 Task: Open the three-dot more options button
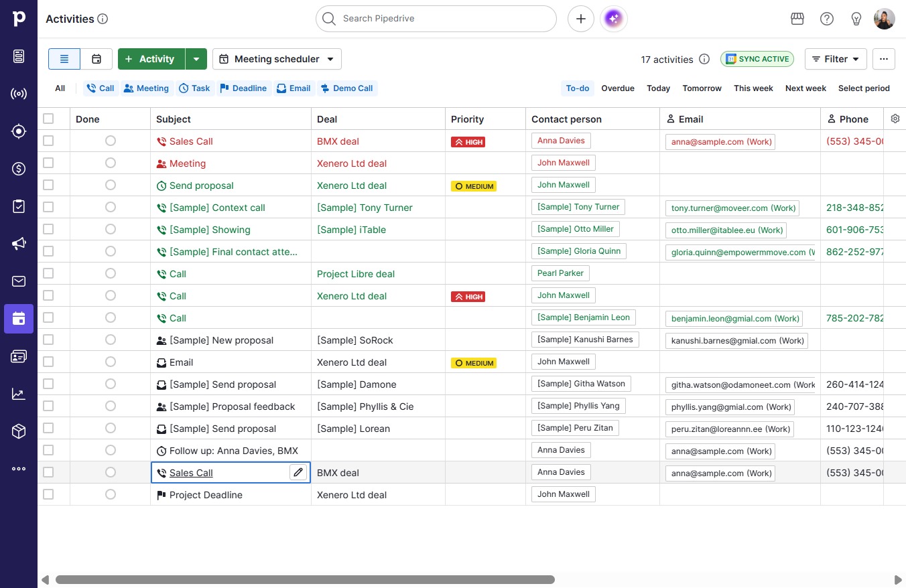[x=884, y=59]
